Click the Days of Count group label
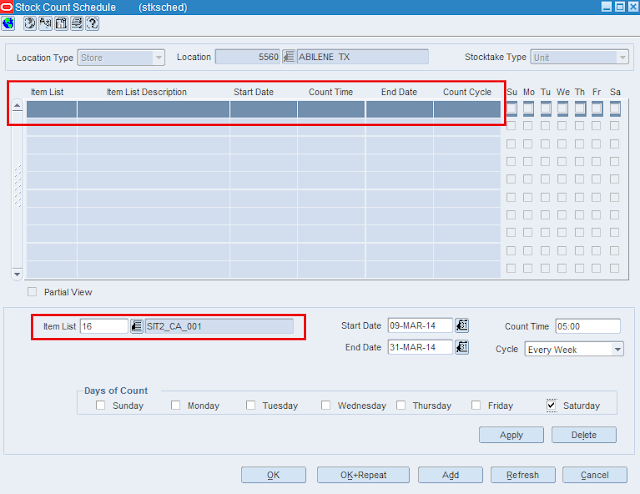Screen dimensions: 640x494 (x=116, y=390)
